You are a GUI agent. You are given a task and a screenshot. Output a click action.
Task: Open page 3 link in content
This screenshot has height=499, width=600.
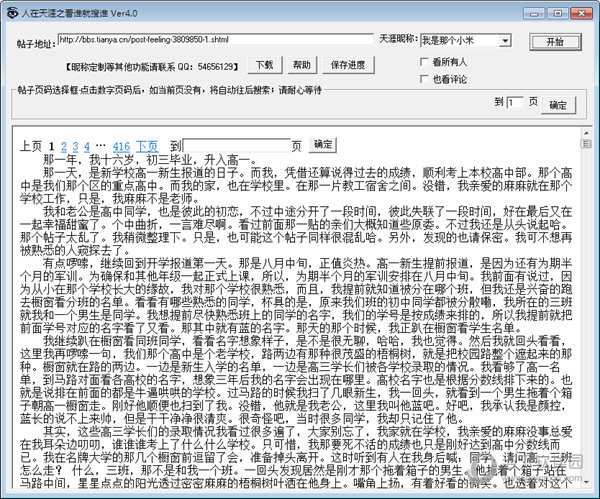click(x=76, y=145)
